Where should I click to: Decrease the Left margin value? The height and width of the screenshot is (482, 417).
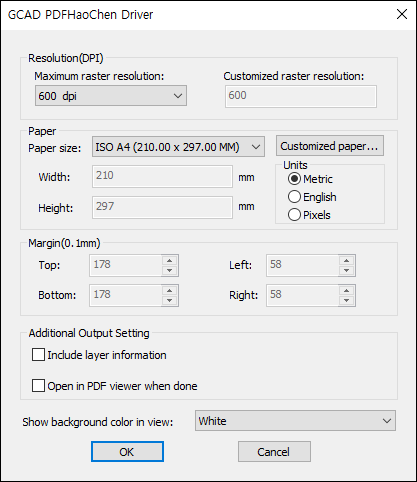click(347, 270)
